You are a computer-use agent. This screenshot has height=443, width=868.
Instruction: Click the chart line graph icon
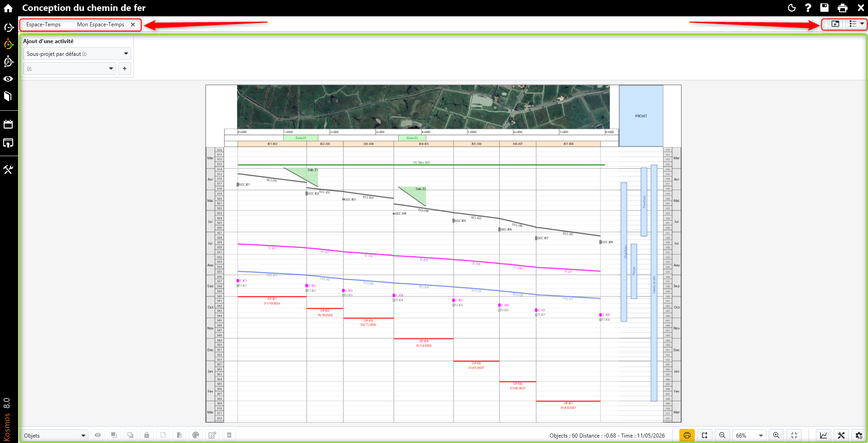[824, 435]
